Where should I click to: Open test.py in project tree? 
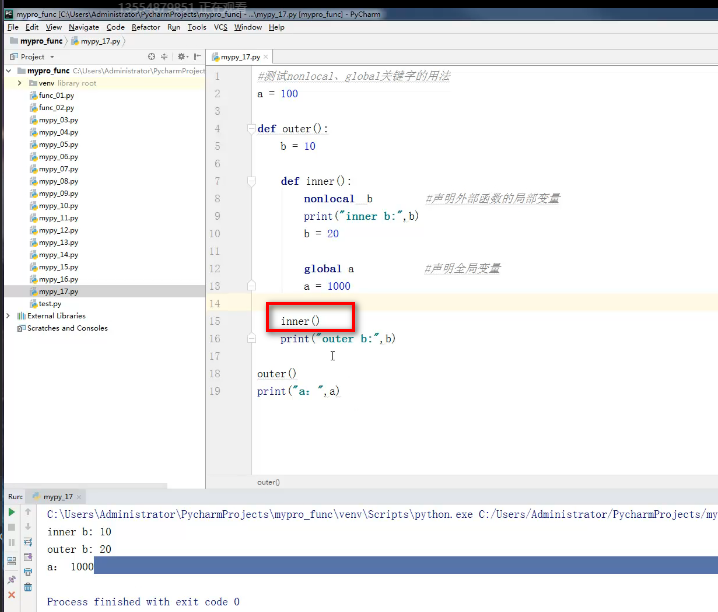45,303
